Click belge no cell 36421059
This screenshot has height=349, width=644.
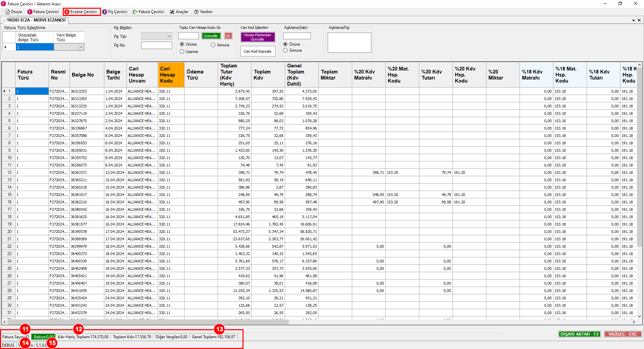pos(87,291)
